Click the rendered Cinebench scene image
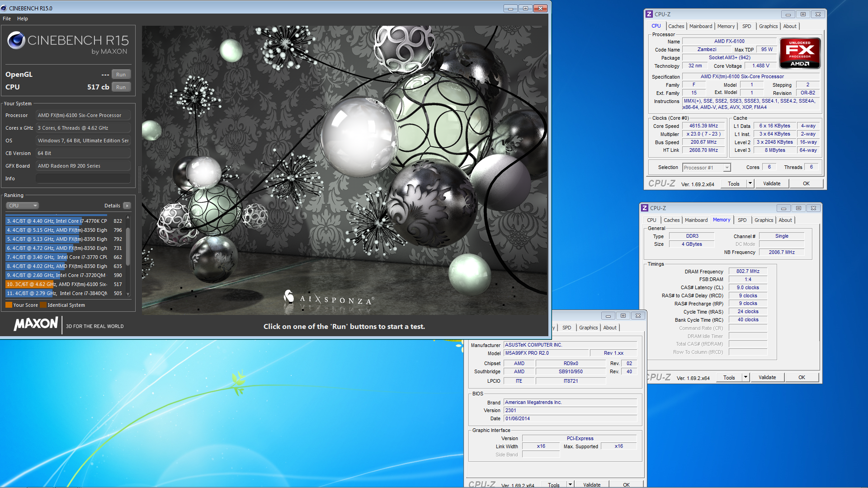This screenshot has width=868, height=488. tap(344, 170)
